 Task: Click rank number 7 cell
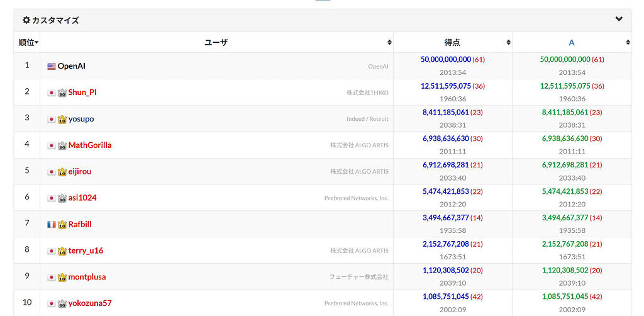click(27, 223)
